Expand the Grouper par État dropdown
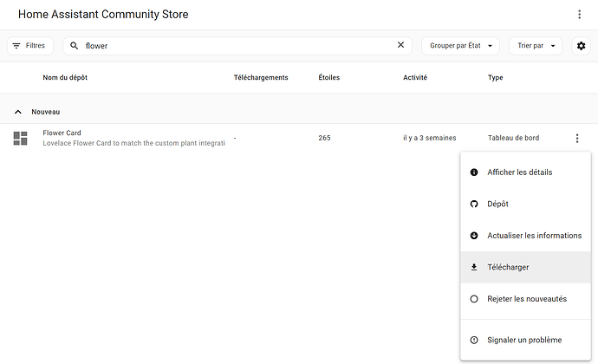Image resolution: width=598 pixels, height=364 pixels. [x=460, y=46]
